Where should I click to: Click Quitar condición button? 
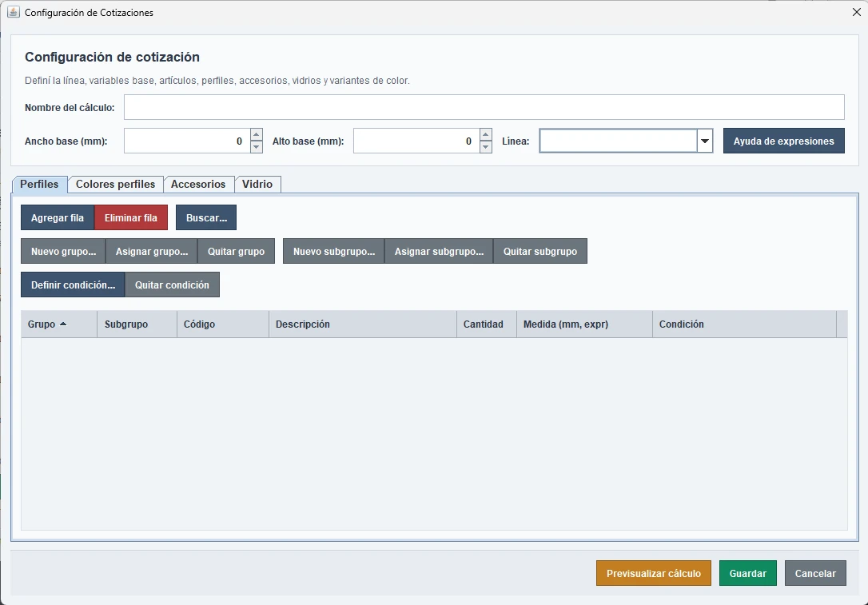[172, 285]
